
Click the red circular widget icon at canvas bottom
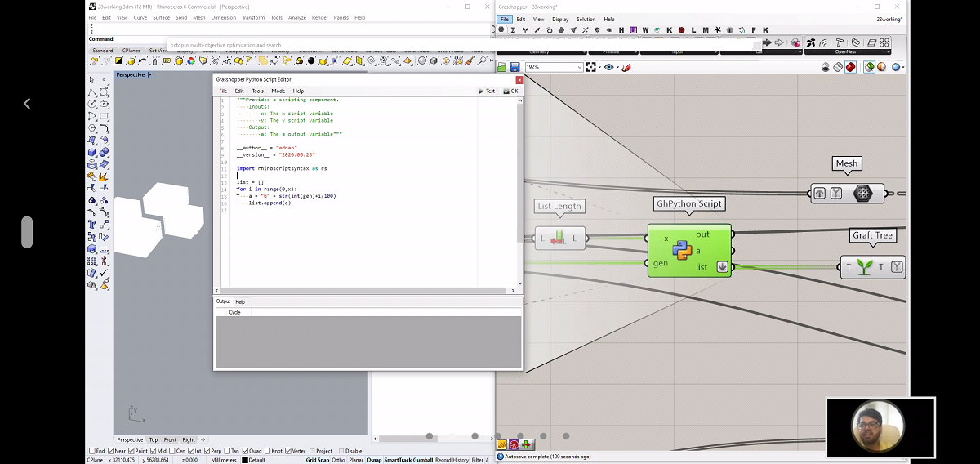pyautogui.click(x=514, y=444)
